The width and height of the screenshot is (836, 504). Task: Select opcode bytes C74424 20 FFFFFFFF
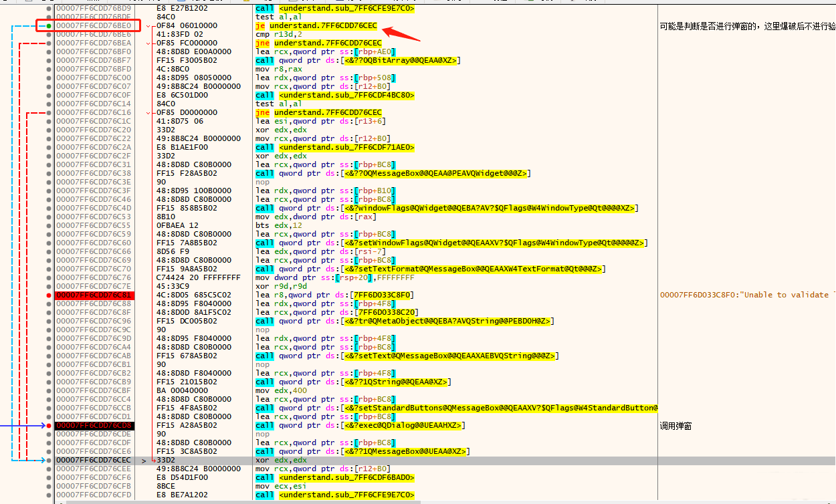(199, 277)
